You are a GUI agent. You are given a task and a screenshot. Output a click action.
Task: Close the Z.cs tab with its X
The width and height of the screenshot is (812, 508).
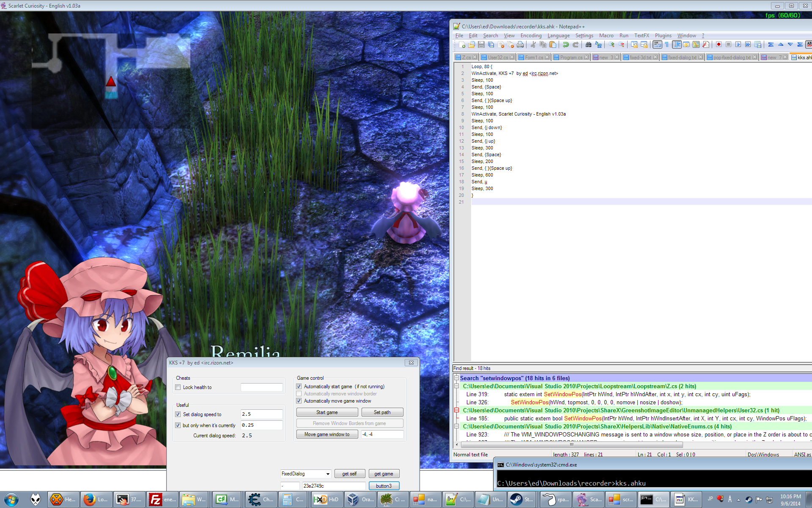475,57
